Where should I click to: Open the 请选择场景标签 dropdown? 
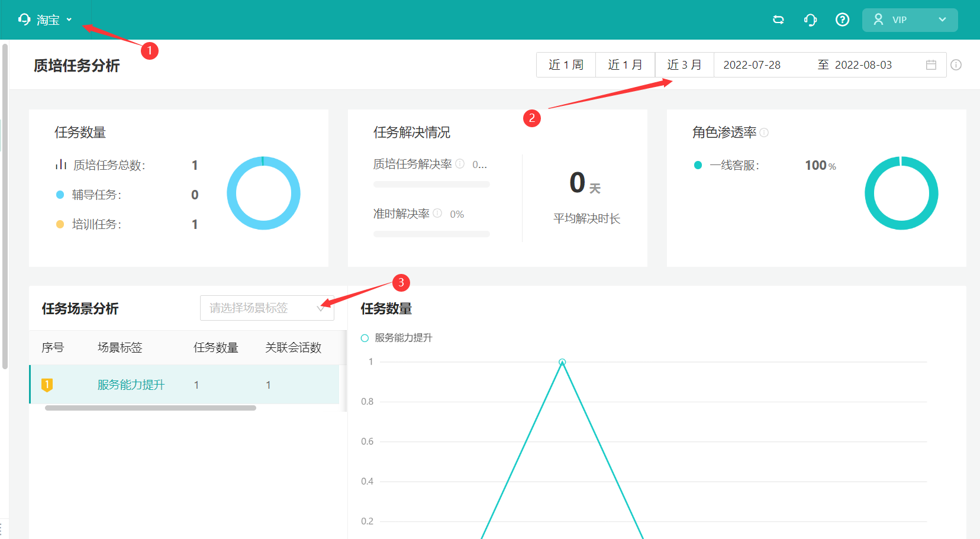click(267, 308)
